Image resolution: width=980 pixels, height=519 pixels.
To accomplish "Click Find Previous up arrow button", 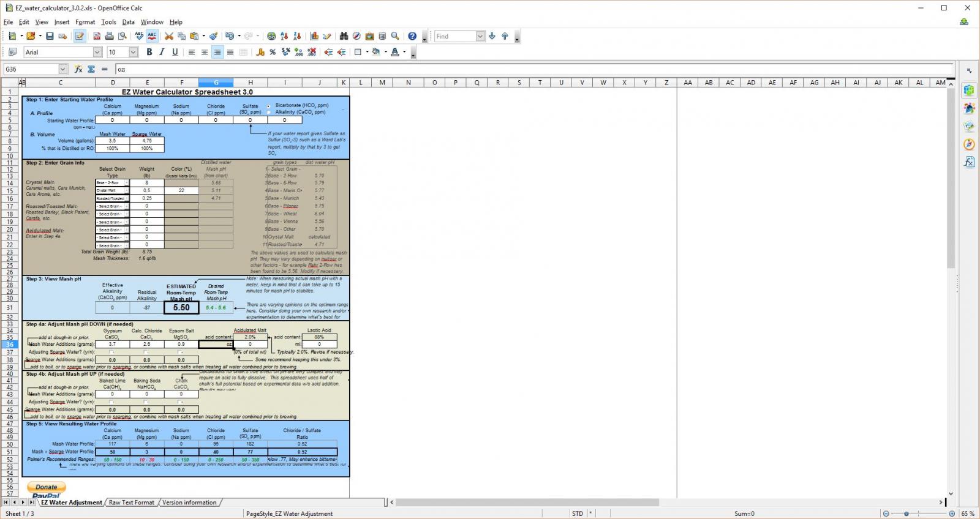I will (505, 37).
